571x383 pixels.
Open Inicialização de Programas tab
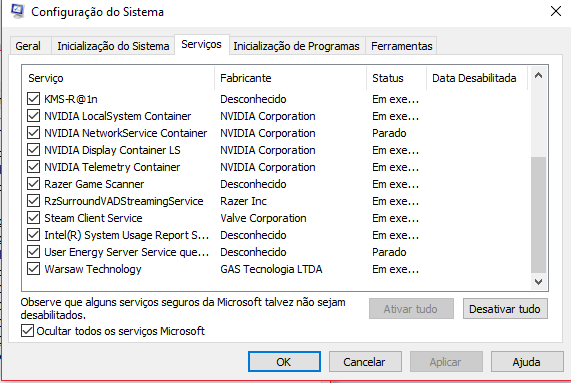(296, 46)
